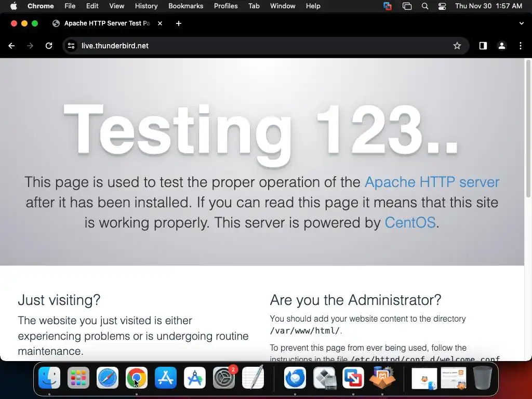Click the "Are you the Administrator?" heading

(355, 300)
